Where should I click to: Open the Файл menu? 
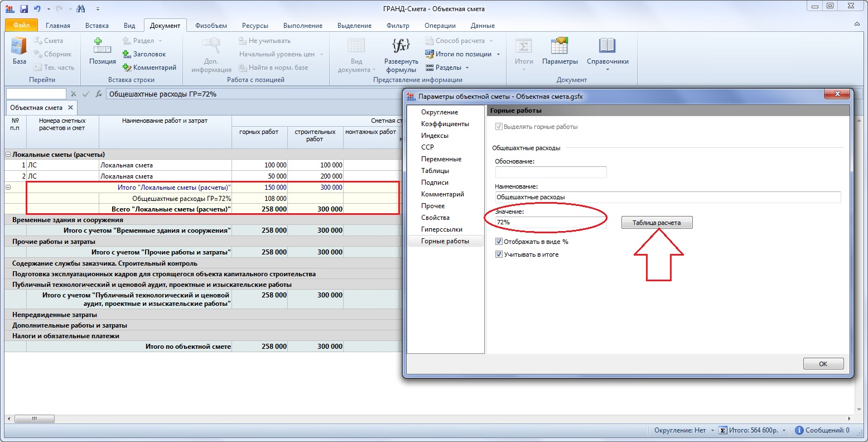[21, 25]
